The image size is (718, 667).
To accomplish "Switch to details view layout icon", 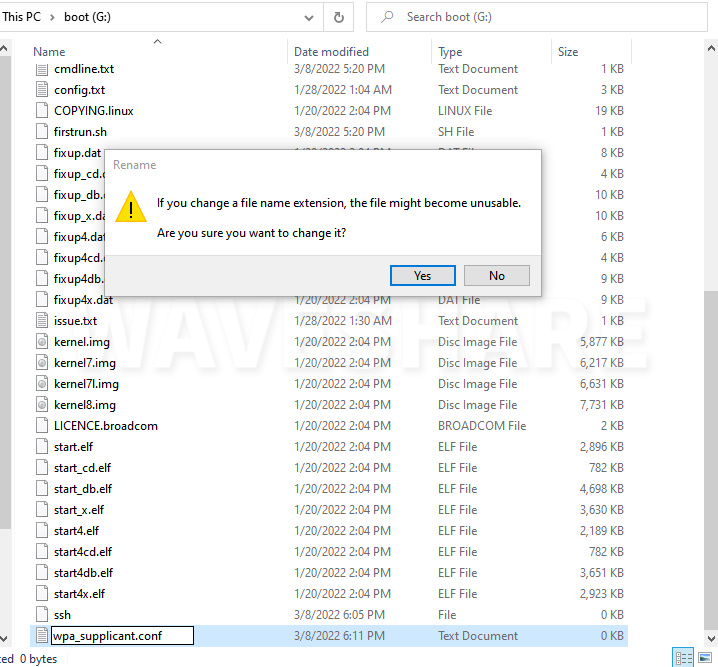I will click(683, 658).
